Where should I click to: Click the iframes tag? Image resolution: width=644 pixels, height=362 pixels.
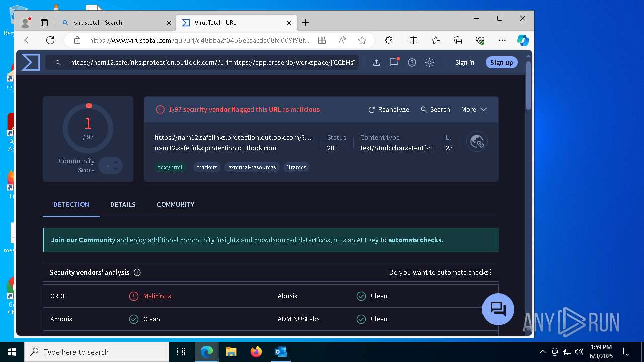point(296,167)
